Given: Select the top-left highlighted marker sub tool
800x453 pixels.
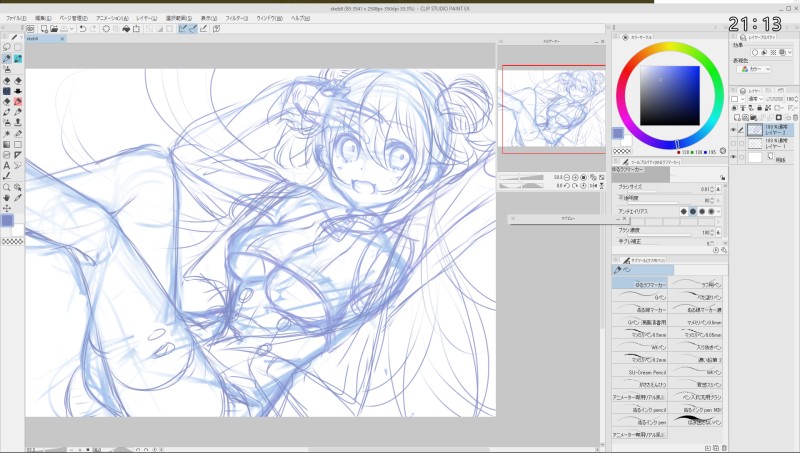Looking at the screenshot, I should [639, 284].
